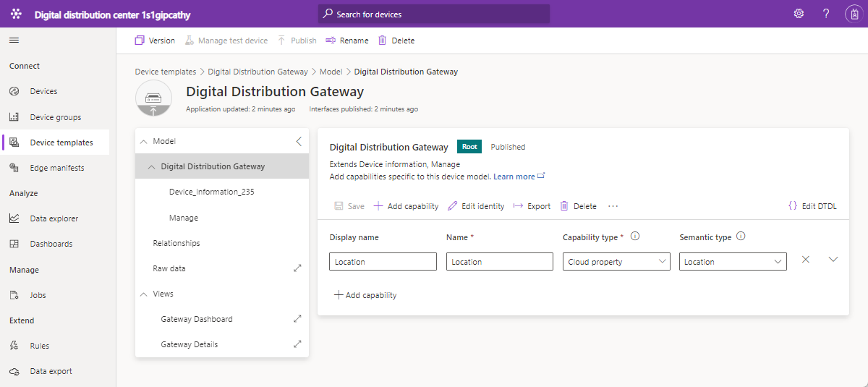
Task: Open the more options ellipsis
Action: click(613, 206)
